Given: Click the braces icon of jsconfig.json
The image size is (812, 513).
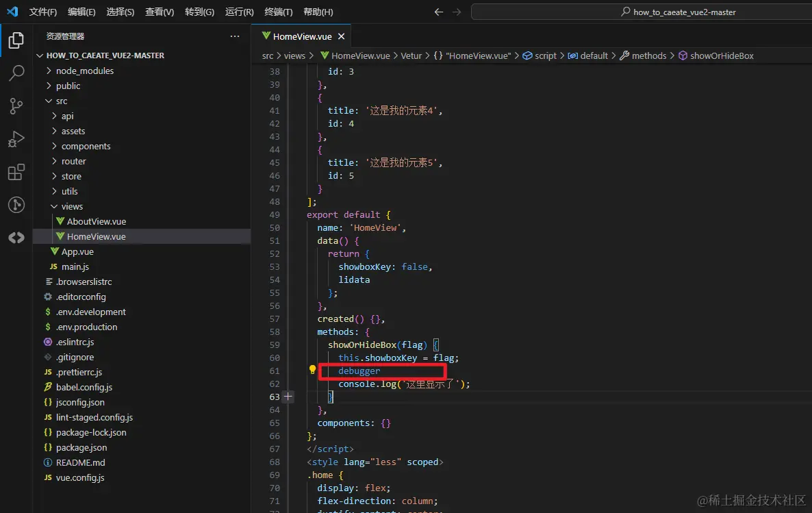Looking at the screenshot, I should [48, 401].
